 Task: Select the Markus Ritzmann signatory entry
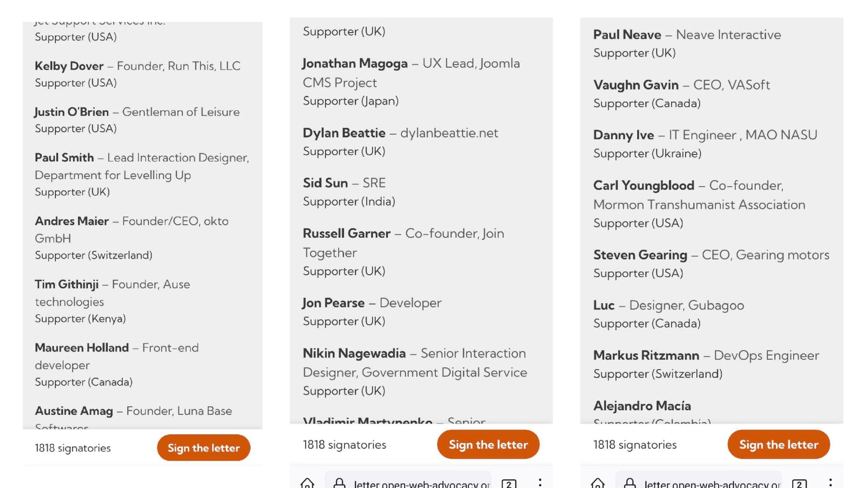coord(646,356)
